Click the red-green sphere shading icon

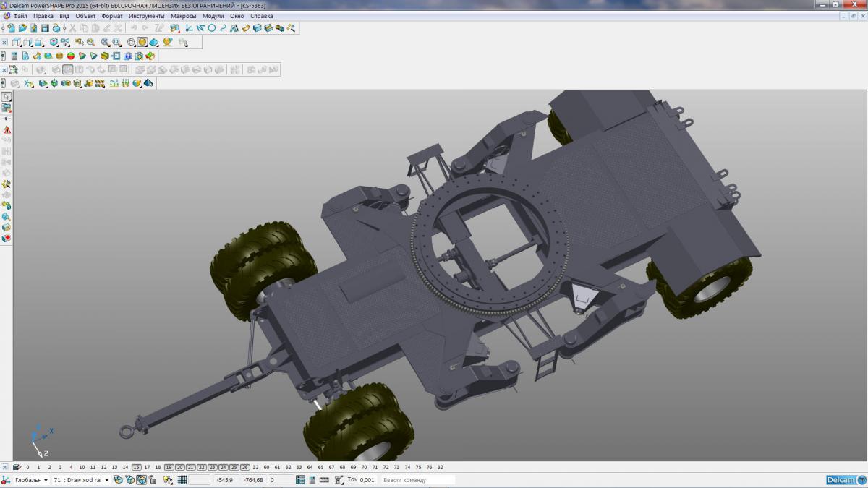pyautogui.click(x=71, y=56)
